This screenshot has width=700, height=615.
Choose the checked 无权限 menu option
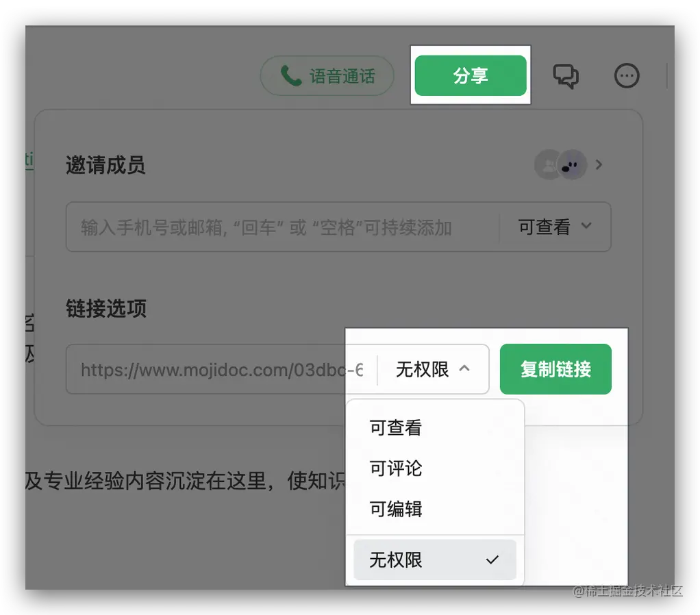(435, 560)
